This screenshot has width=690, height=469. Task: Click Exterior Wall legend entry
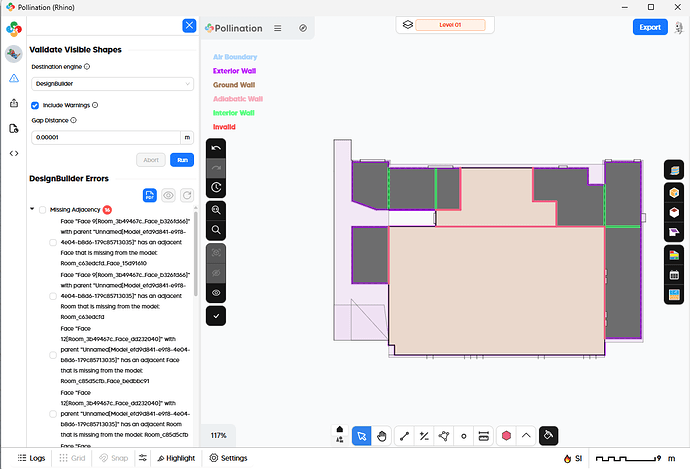(x=234, y=71)
